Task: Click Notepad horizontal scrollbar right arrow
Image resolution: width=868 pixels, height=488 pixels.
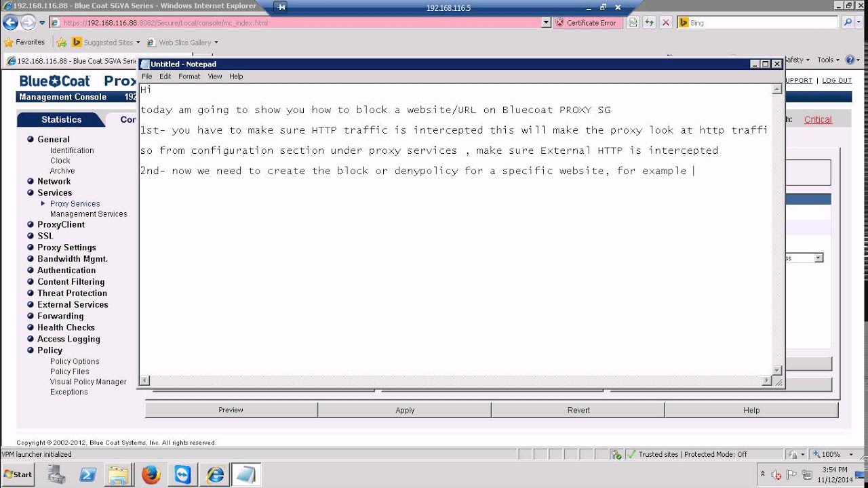Action: (x=767, y=381)
